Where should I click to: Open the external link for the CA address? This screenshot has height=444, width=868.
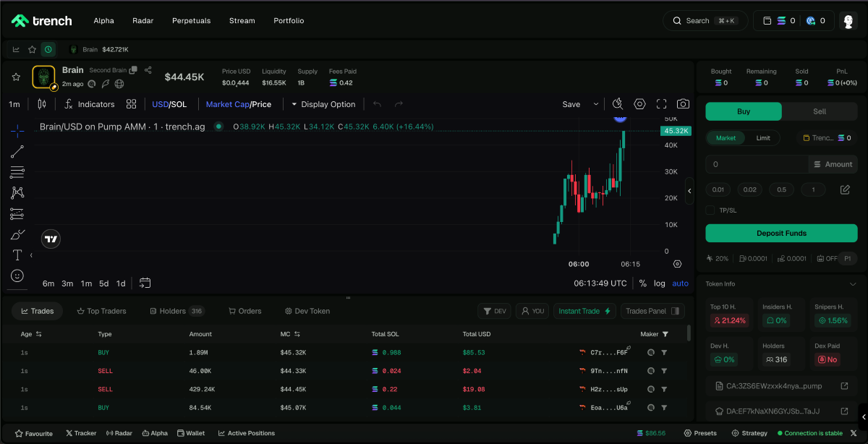[844, 386]
